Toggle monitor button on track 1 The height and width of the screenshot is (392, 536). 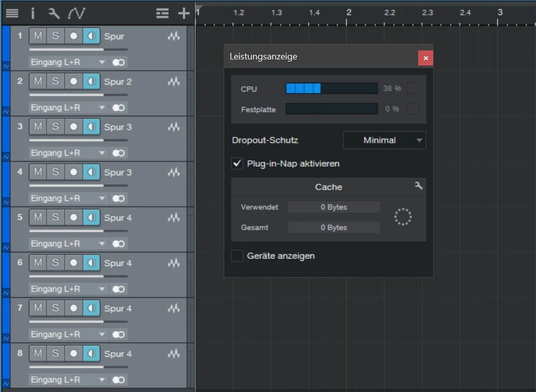(91, 36)
